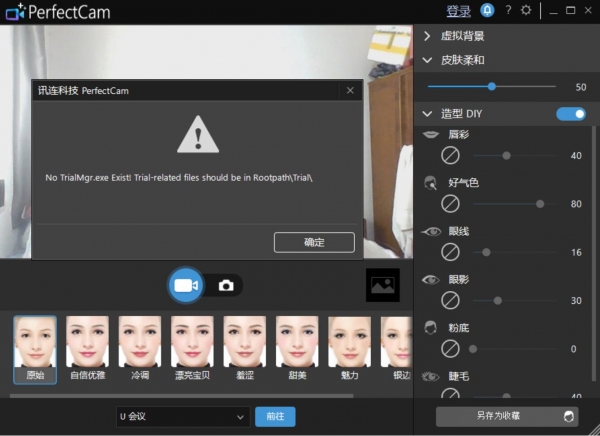Expand the 虚拟背景 section

tap(427, 36)
